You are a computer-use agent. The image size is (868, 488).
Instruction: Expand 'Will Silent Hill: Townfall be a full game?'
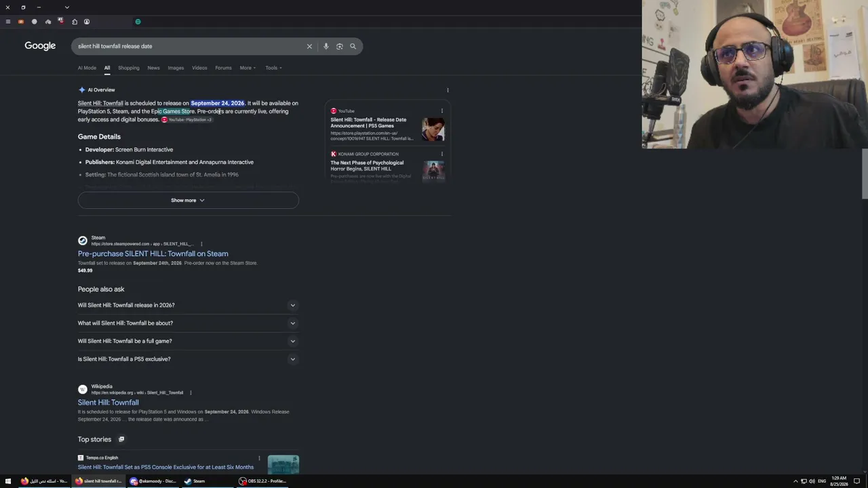tap(188, 341)
